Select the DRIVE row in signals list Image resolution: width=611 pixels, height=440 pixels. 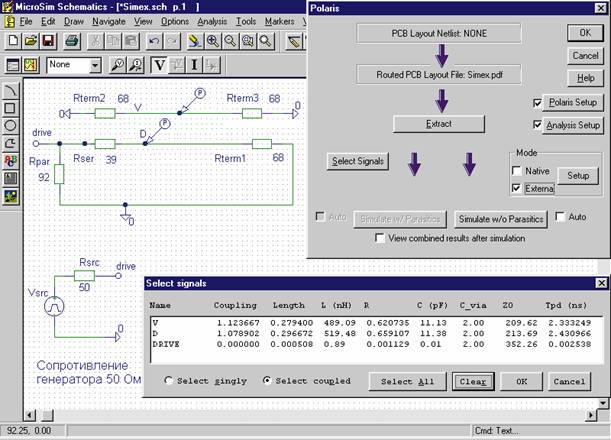tap(376, 344)
